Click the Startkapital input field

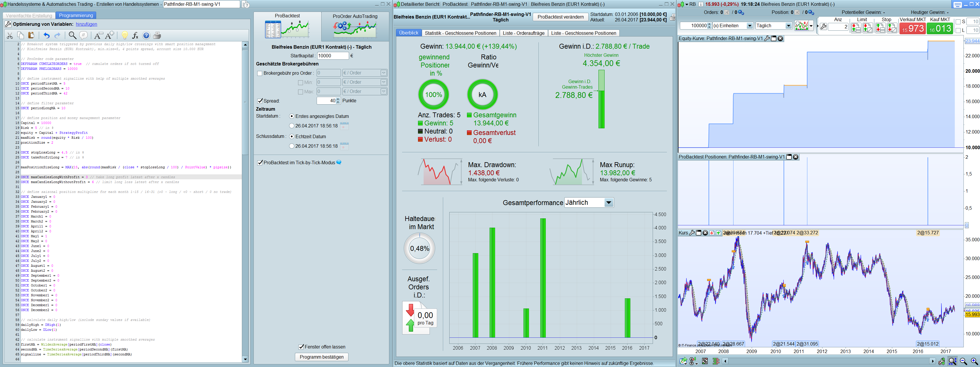[x=333, y=56]
